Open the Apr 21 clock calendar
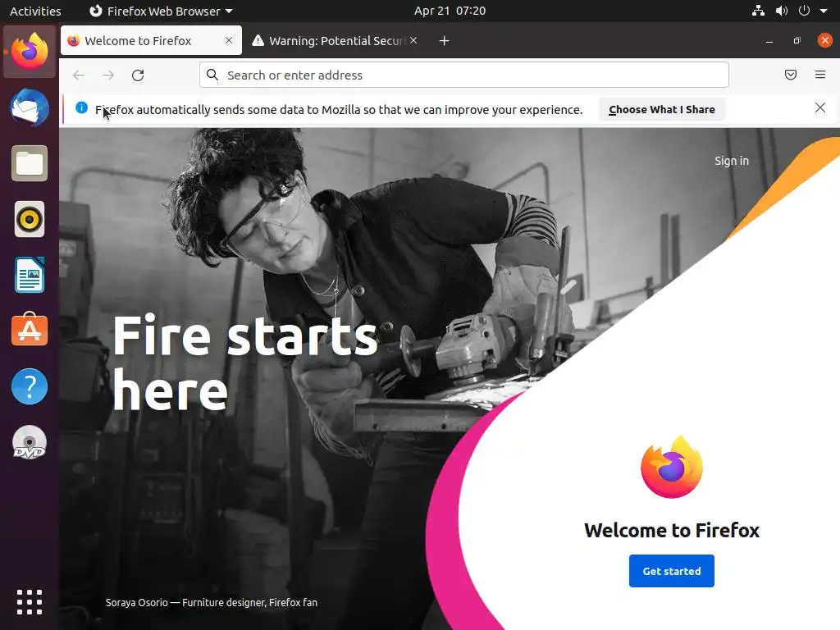840x630 pixels. tap(450, 11)
